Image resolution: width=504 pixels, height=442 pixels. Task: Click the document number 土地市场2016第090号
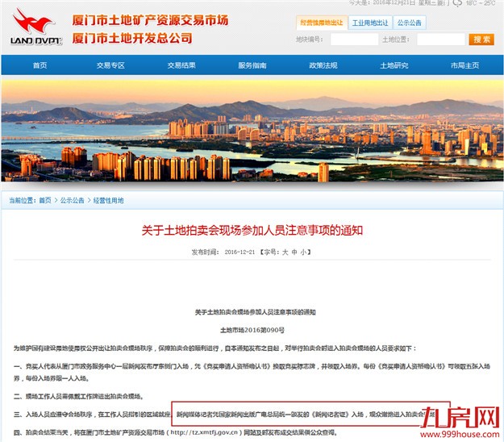tap(252, 330)
